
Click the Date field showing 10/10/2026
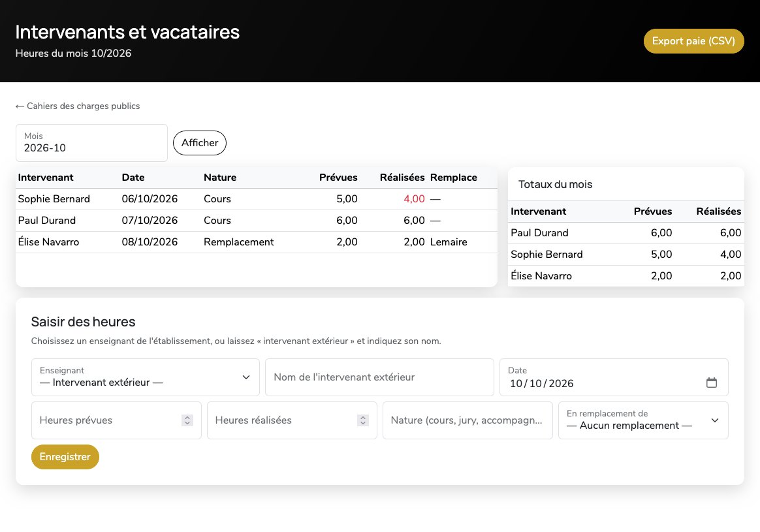pos(614,377)
